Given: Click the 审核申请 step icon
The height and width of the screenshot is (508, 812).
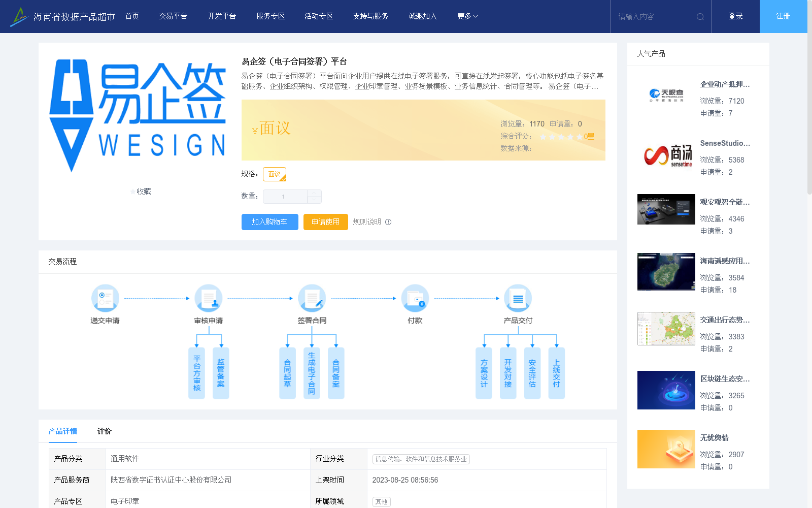Looking at the screenshot, I should [x=209, y=298].
